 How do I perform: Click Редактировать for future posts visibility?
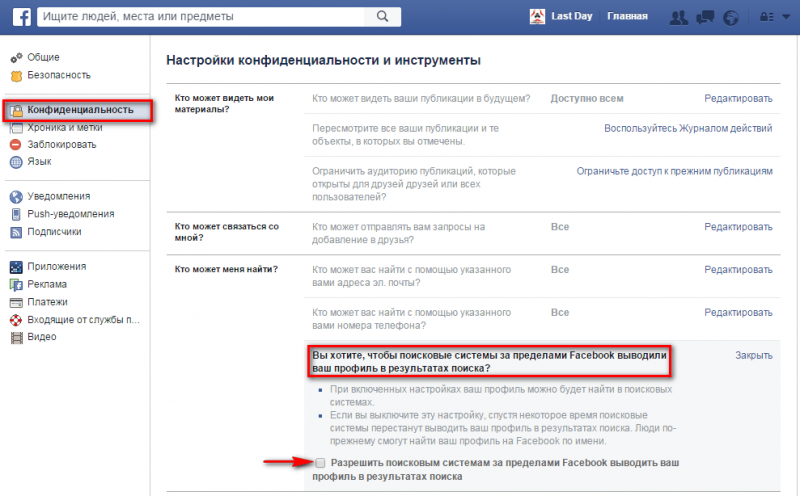tap(738, 98)
